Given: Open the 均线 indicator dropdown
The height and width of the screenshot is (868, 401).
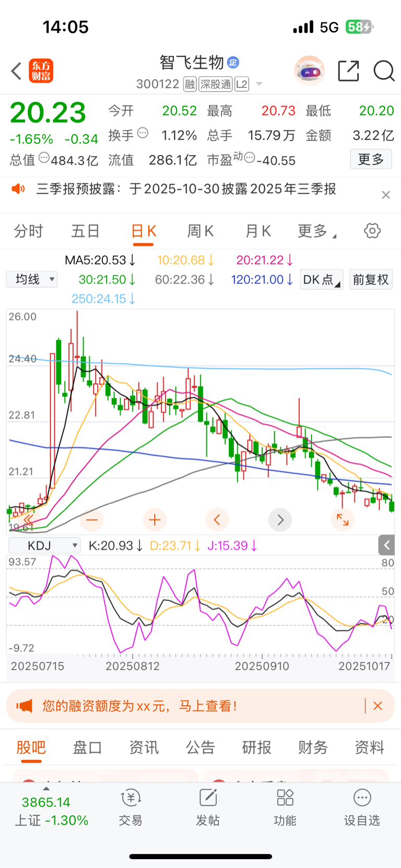Looking at the screenshot, I should (32, 279).
